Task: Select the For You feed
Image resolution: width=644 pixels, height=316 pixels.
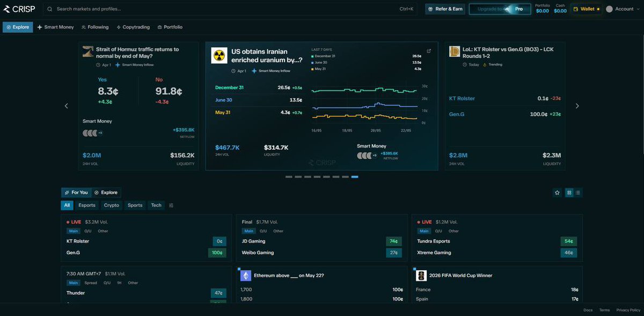Action: [76, 193]
